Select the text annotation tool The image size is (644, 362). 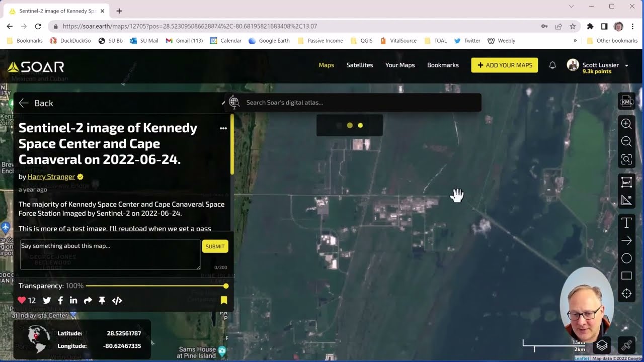626,223
